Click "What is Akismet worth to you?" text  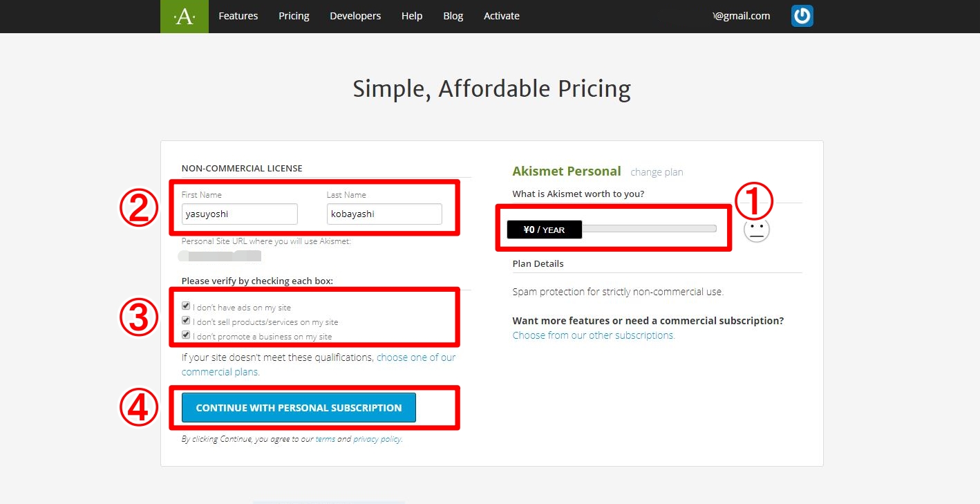pyautogui.click(x=578, y=194)
